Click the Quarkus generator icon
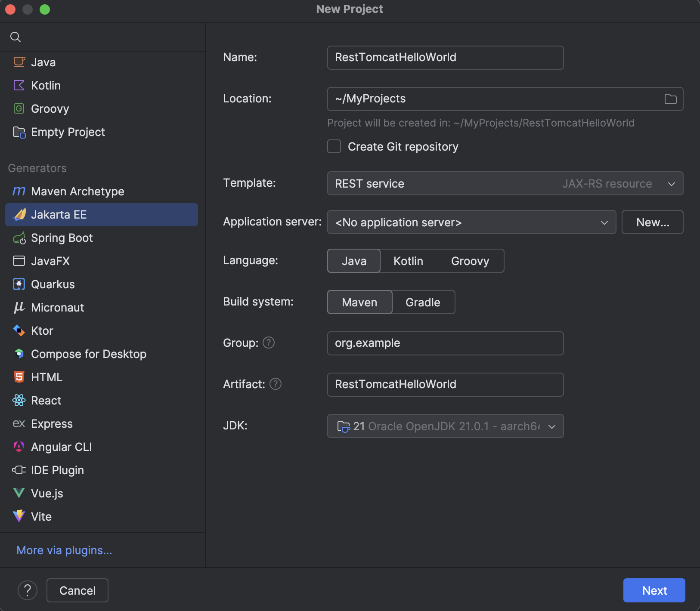 click(19, 284)
